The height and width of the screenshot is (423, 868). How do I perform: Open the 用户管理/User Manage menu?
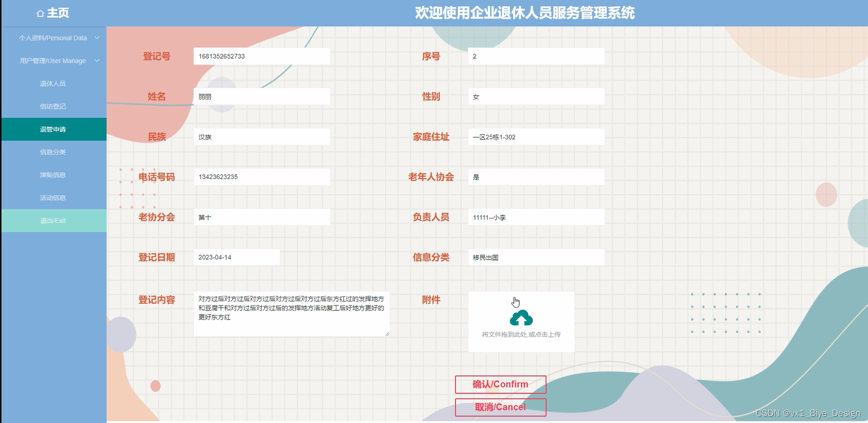[54, 61]
